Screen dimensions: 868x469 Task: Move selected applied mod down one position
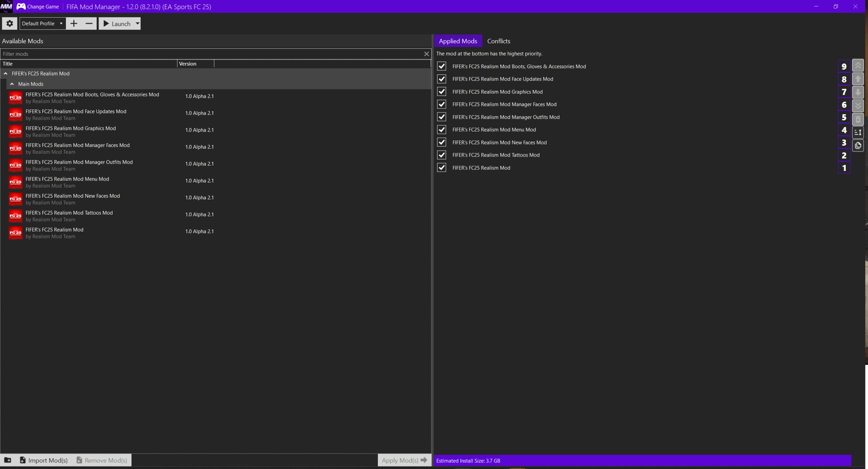(x=858, y=92)
